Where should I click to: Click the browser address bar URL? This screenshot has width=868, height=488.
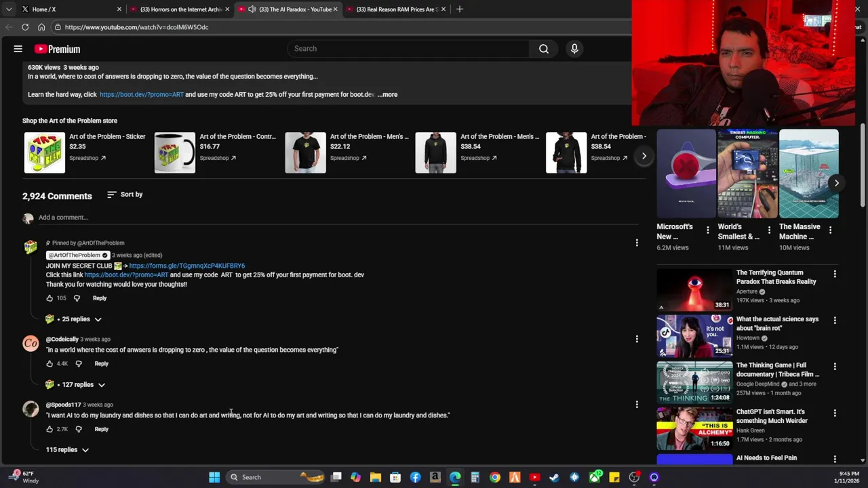(136, 27)
